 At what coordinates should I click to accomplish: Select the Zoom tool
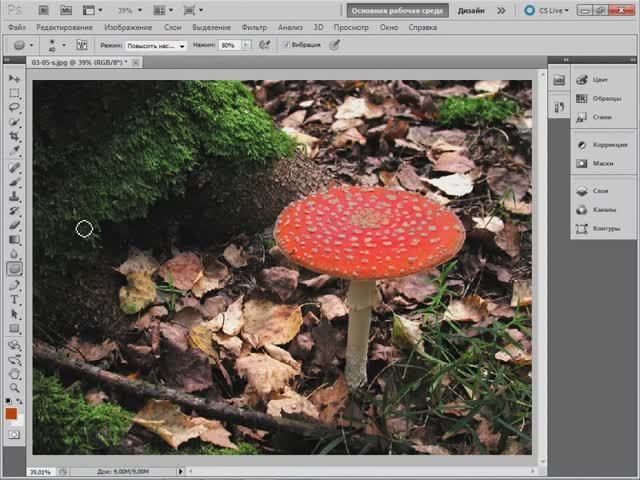tap(14, 388)
